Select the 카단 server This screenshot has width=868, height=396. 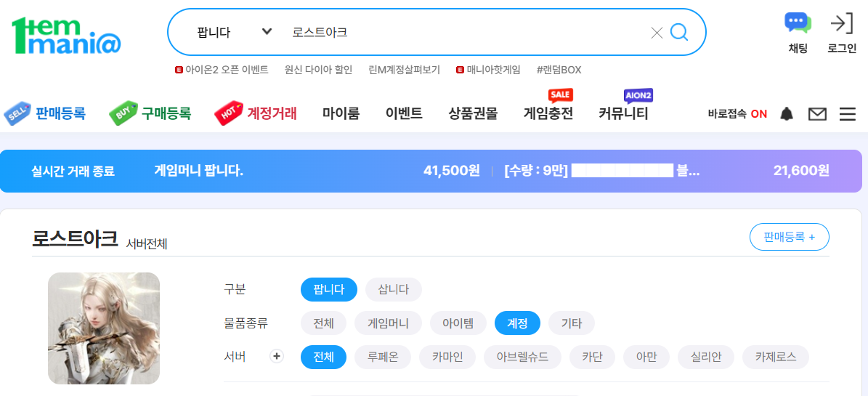(592, 357)
